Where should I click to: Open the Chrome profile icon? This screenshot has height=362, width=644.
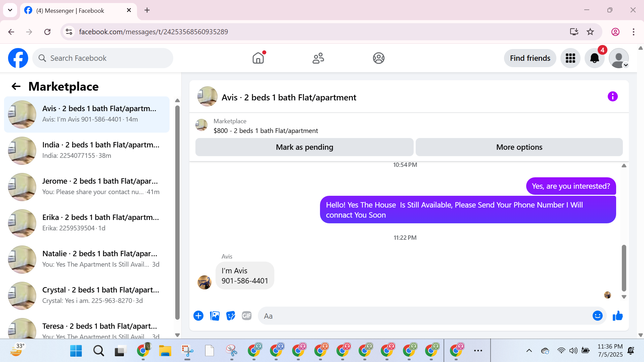pos(615,32)
